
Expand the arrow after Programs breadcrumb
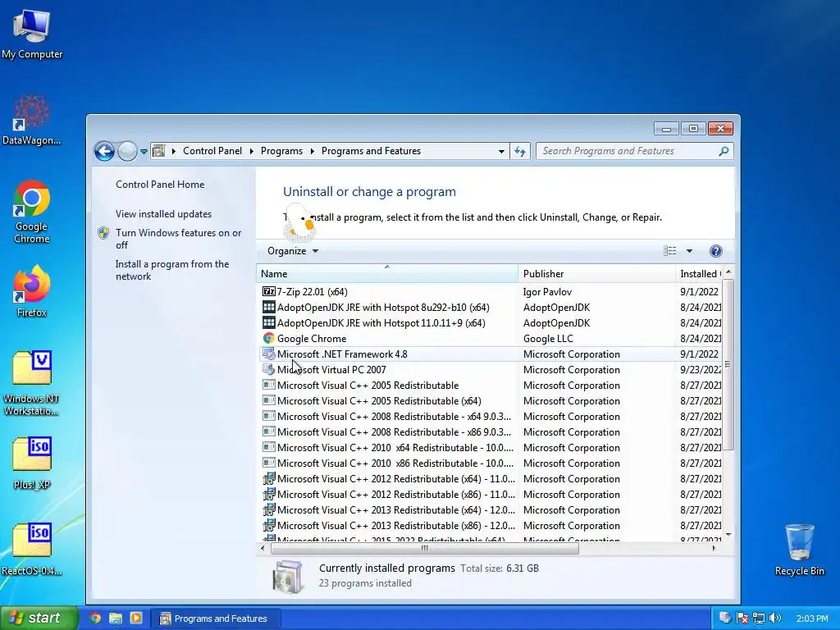point(313,151)
